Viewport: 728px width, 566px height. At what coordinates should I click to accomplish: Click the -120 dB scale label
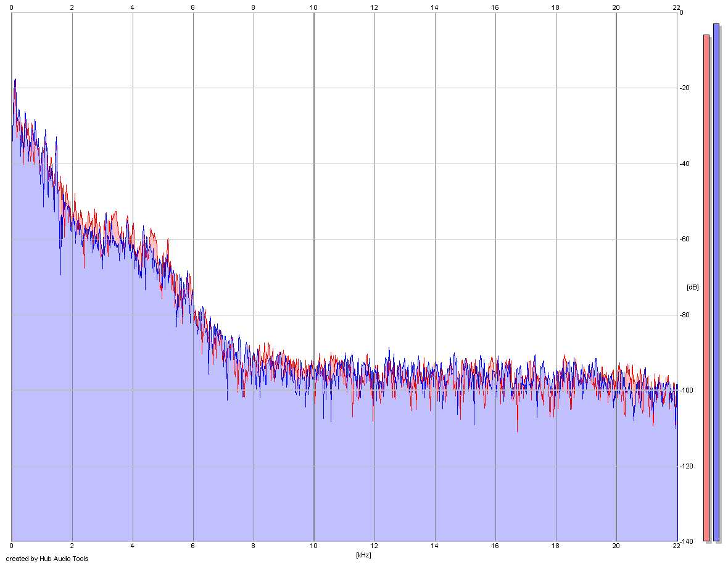(x=686, y=466)
